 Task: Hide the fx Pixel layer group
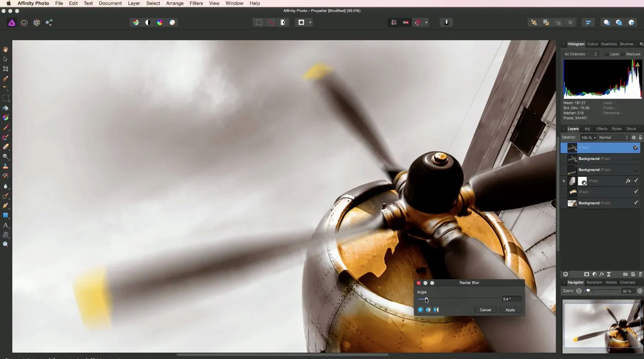tap(636, 181)
